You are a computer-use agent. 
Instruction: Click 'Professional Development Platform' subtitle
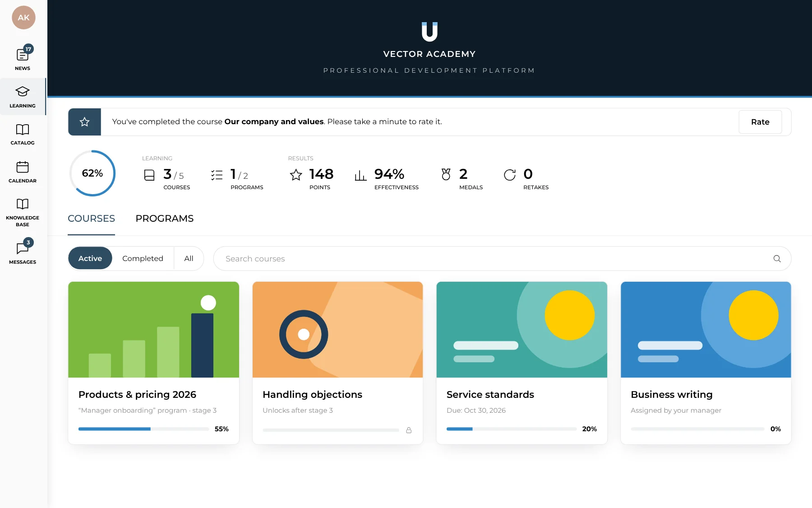[x=429, y=70]
